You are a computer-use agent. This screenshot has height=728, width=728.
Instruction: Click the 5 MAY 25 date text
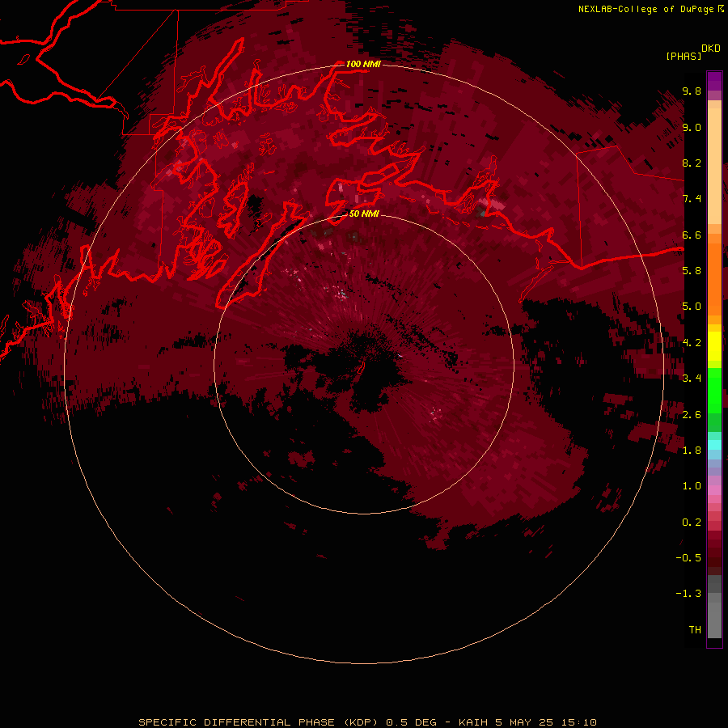(x=525, y=722)
